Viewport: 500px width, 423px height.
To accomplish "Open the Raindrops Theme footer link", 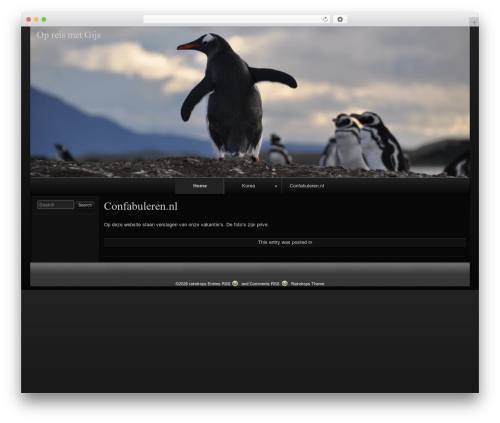I will (307, 284).
